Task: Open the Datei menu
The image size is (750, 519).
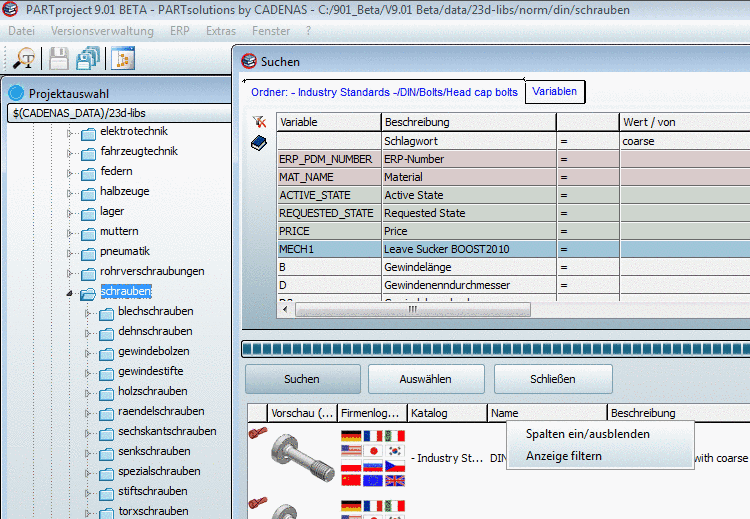Action: pos(22,31)
